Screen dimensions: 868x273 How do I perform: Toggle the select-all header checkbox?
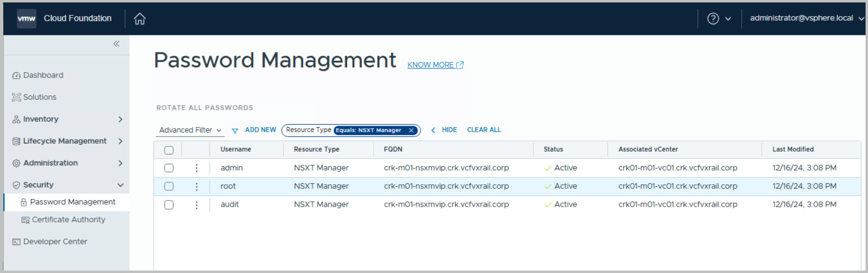[169, 150]
